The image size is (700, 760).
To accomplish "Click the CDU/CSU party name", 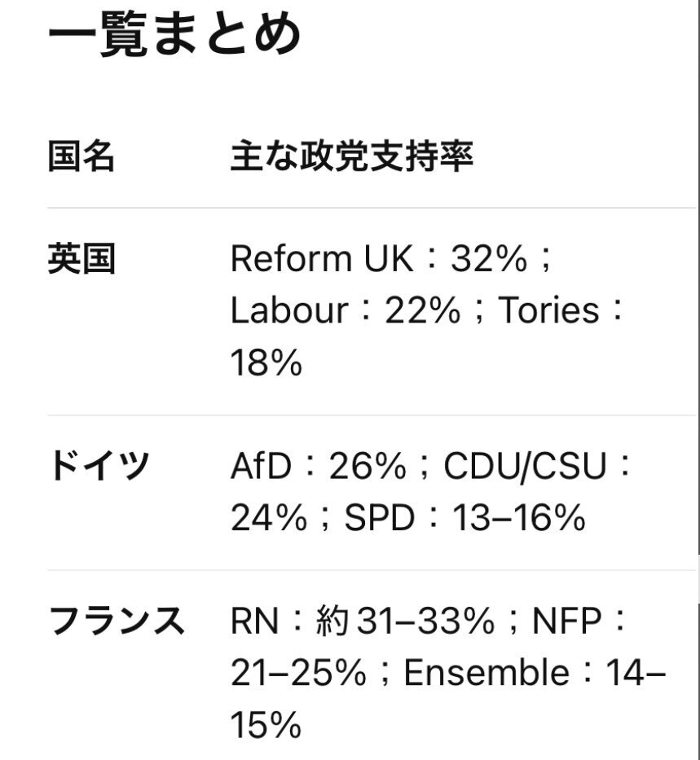I will pyautogui.click(x=525, y=467).
